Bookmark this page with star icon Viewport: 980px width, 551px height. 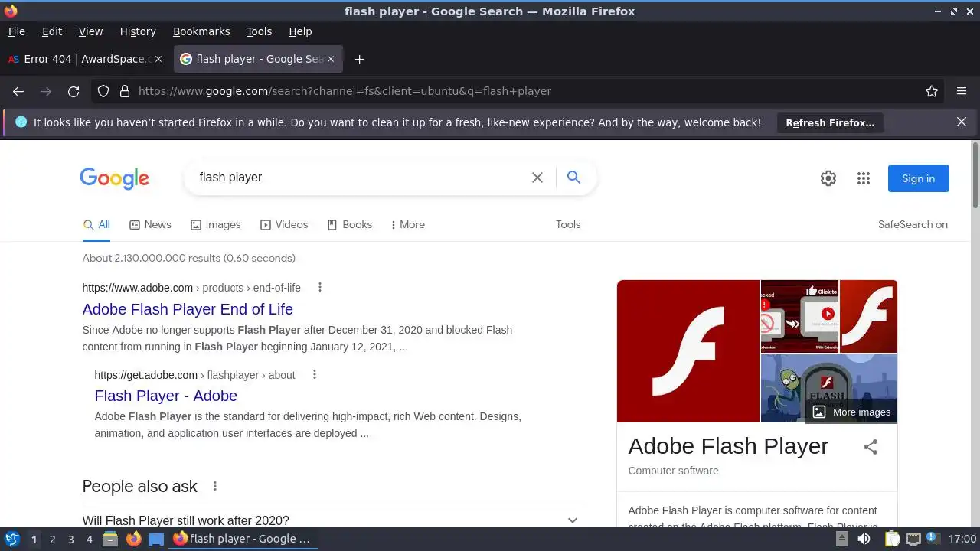point(932,91)
